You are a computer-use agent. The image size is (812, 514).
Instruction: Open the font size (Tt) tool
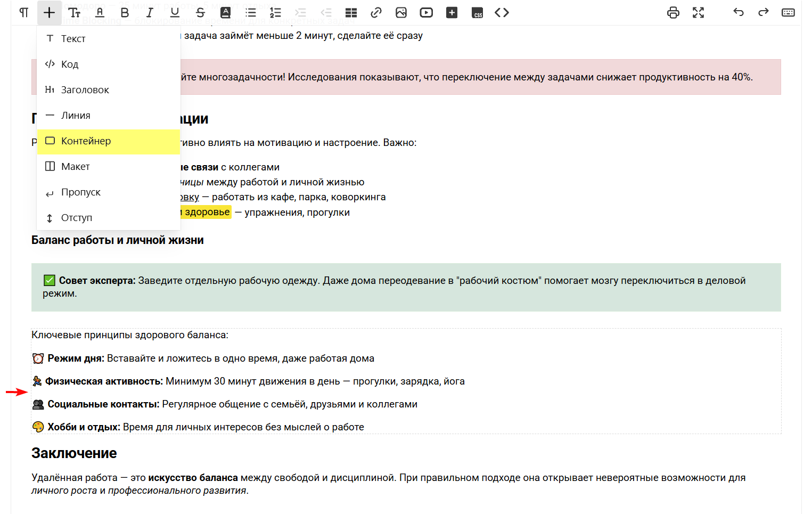(75, 13)
